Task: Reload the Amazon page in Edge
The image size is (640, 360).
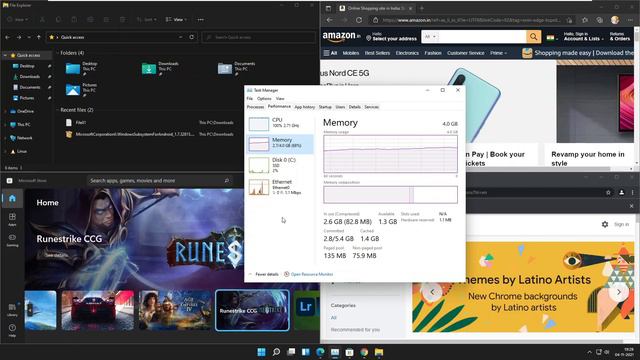Action: point(359,20)
